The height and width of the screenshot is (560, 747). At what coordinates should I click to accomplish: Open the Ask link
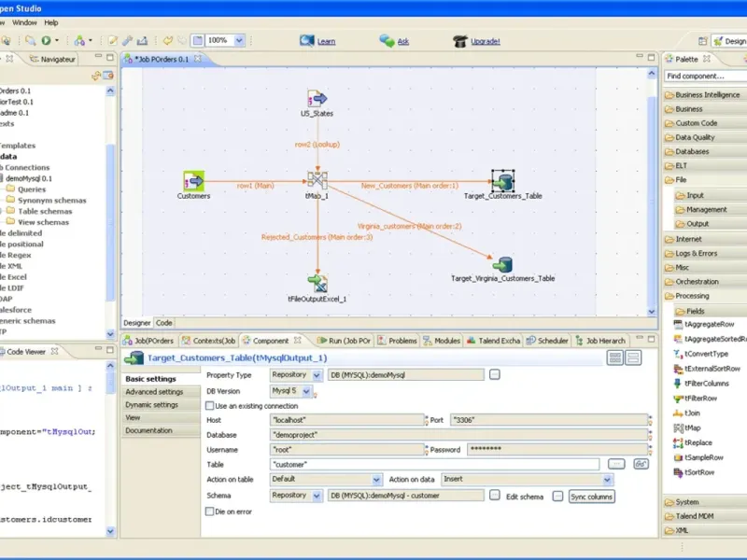403,41
